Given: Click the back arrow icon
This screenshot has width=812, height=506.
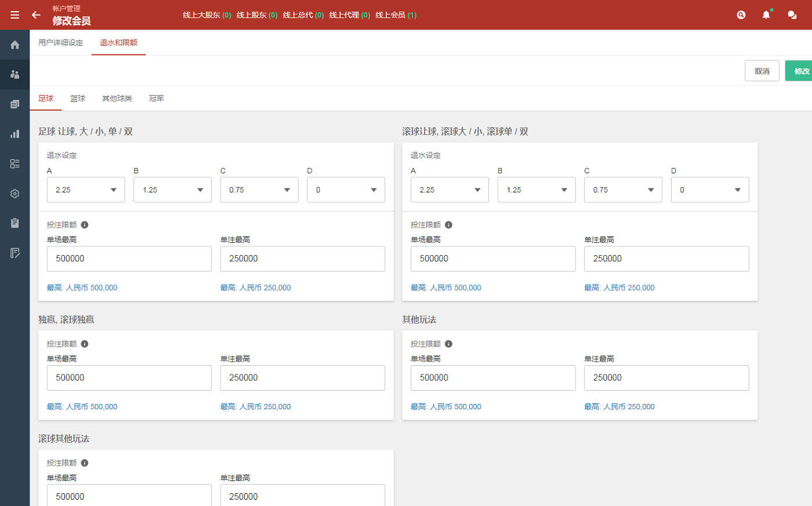Looking at the screenshot, I should pos(36,15).
